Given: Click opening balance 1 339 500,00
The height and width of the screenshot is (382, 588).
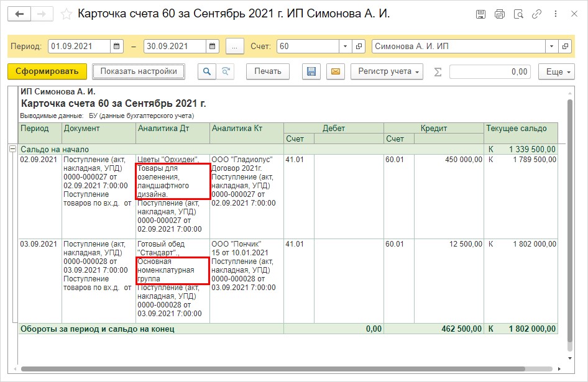Looking at the screenshot, I should pos(532,149).
